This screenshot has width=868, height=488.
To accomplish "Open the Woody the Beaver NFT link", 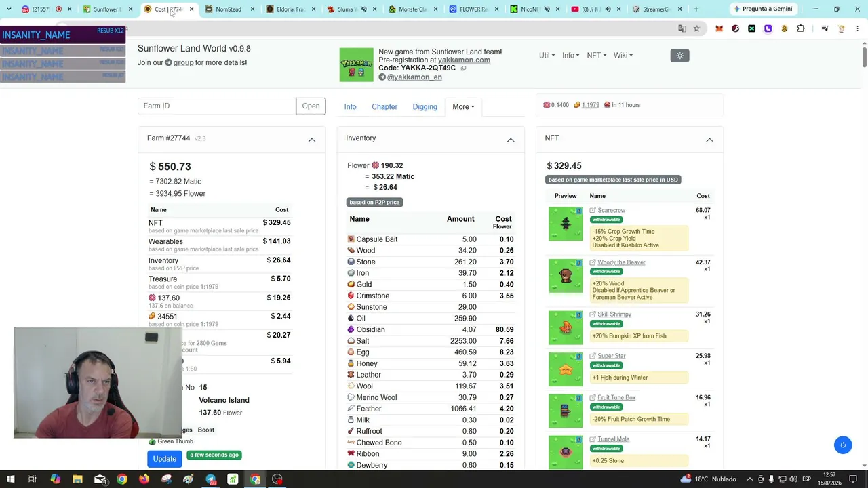I will (621, 262).
